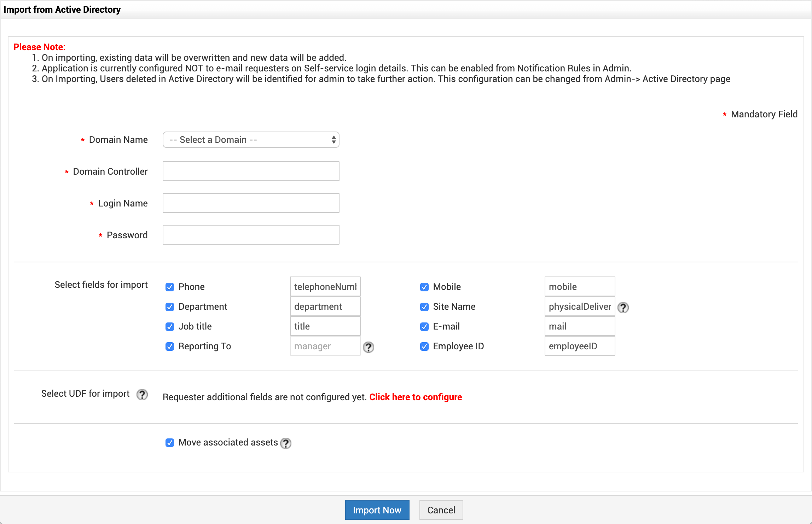Disable the Move associated assets checkbox
The image size is (812, 524).
[x=170, y=443]
